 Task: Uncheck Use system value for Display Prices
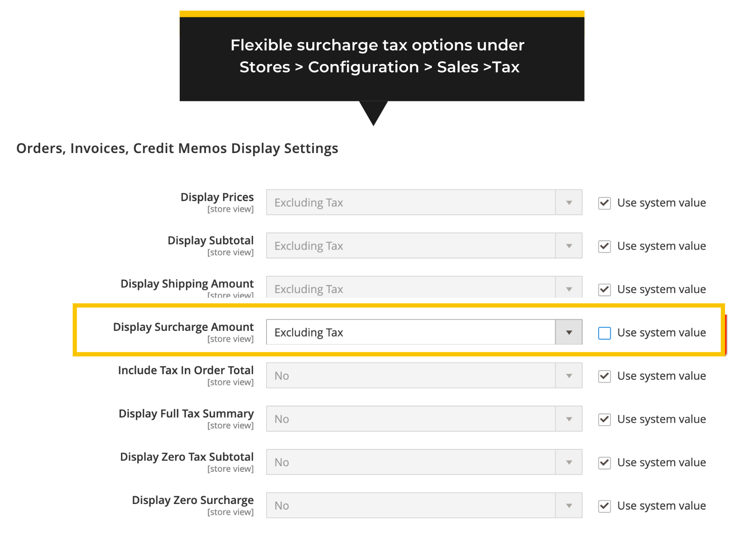pyautogui.click(x=604, y=203)
